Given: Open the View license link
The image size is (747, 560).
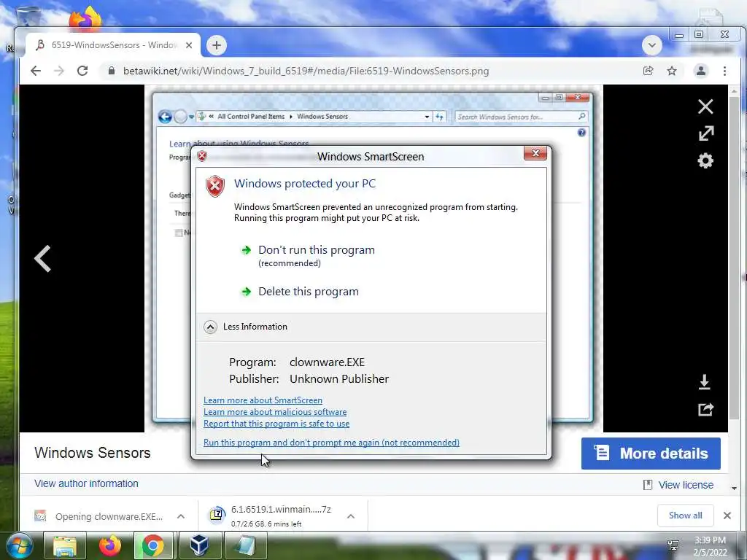Looking at the screenshot, I should click(686, 485).
